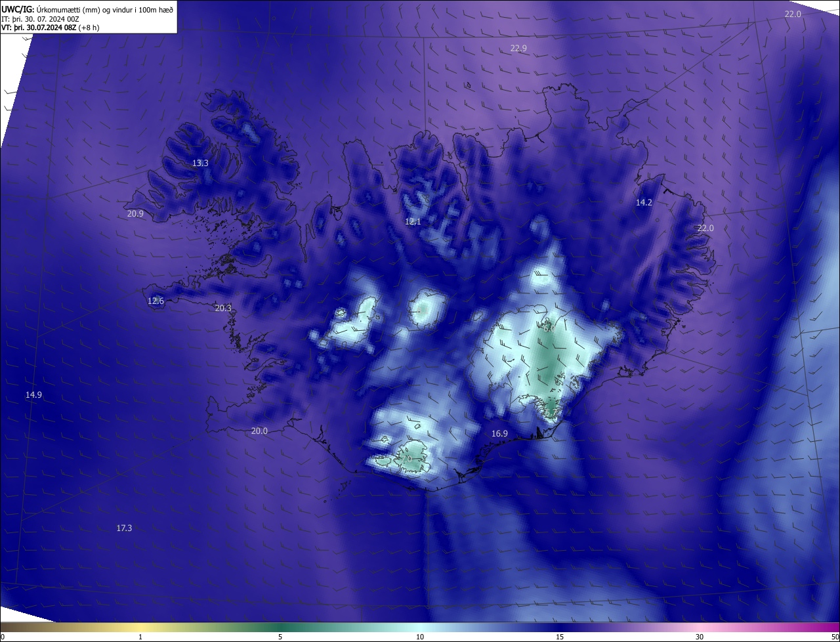The height and width of the screenshot is (642, 840).
Task: Click the 16.9 value near the south coast
Action: point(499,433)
